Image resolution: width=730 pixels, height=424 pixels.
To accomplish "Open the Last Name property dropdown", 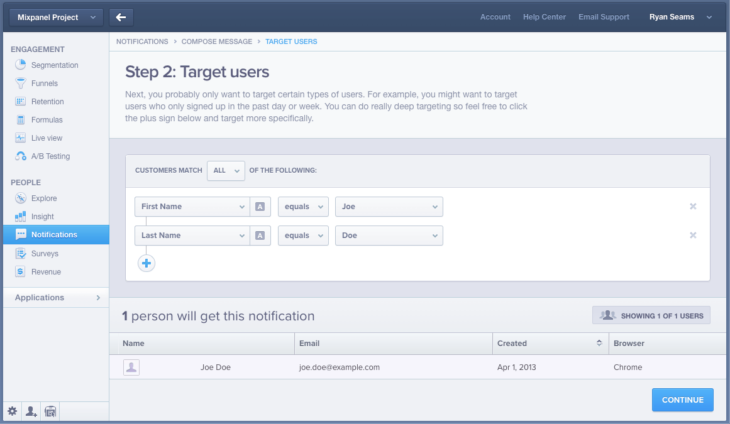I will 192,236.
